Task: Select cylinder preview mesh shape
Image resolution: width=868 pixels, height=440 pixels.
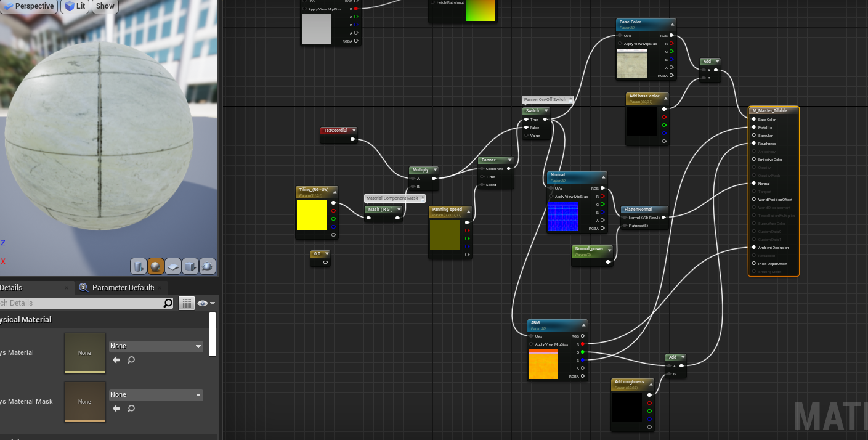Action: click(x=139, y=266)
